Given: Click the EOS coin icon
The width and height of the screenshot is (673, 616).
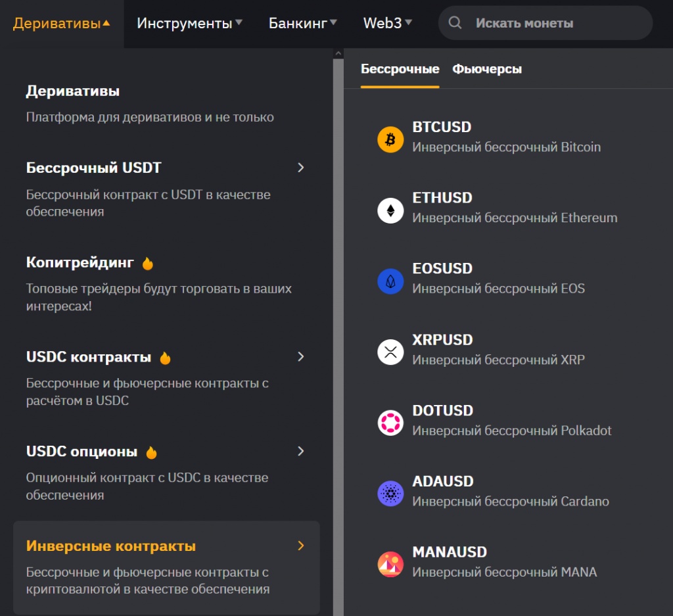Looking at the screenshot, I should pos(390,281).
